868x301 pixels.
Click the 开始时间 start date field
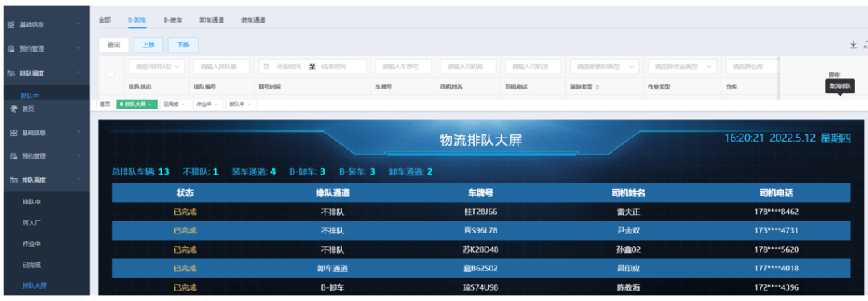289,67
